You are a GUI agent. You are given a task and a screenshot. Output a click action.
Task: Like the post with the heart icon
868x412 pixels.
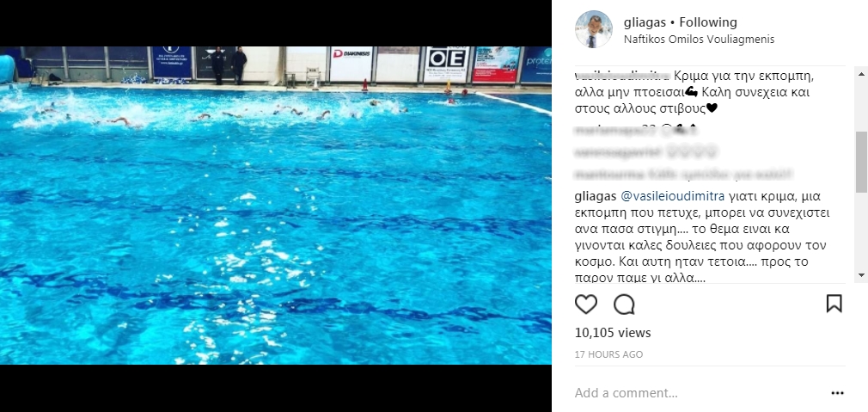585,304
